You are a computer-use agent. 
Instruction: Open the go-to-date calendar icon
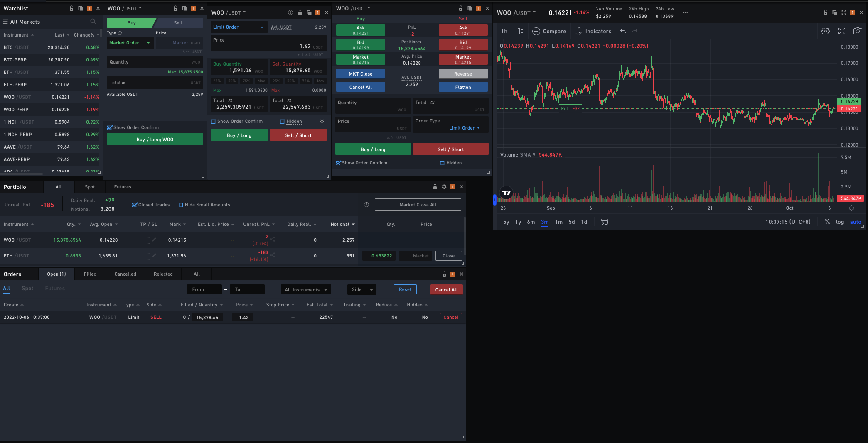coord(605,222)
